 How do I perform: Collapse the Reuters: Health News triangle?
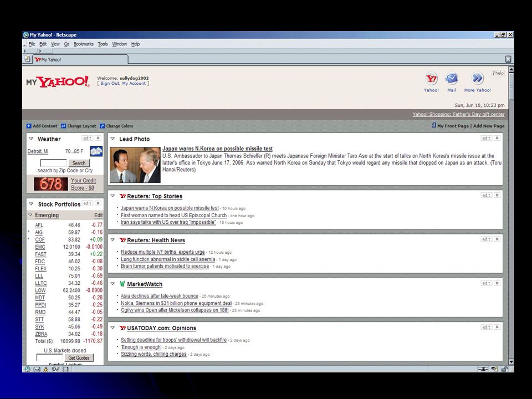point(112,239)
